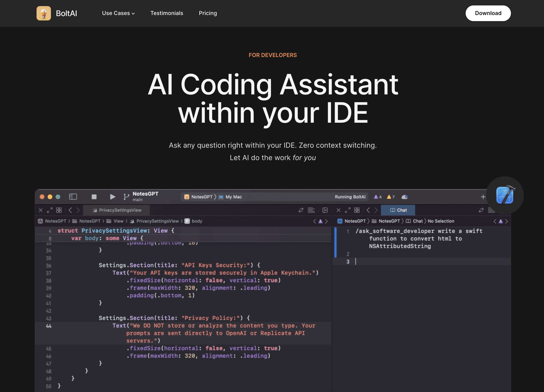Open the Testimonials nav link
The width and height of the screenshot is (544, 392).
(167, 13)
